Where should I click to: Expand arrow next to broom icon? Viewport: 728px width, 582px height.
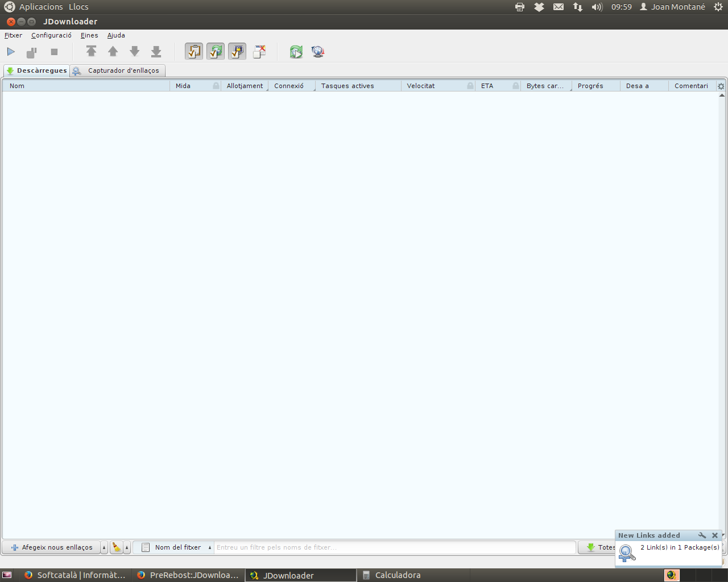(x=127, y=547)
